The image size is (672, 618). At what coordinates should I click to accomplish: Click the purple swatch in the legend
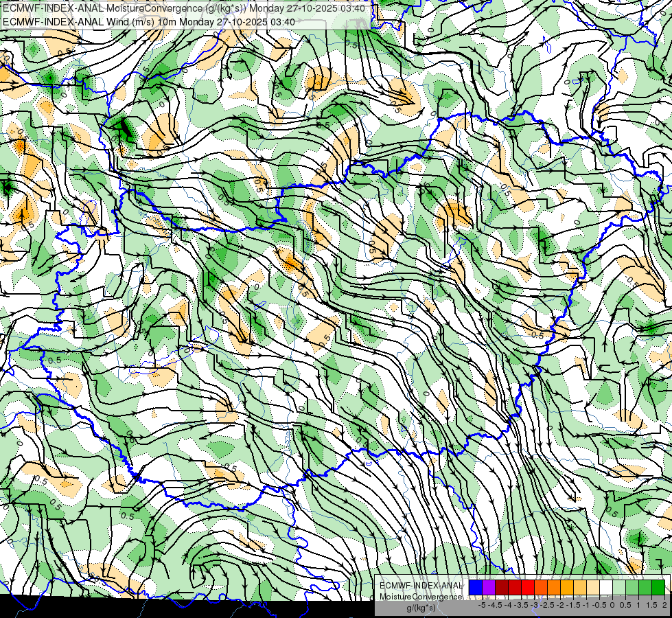489,587
